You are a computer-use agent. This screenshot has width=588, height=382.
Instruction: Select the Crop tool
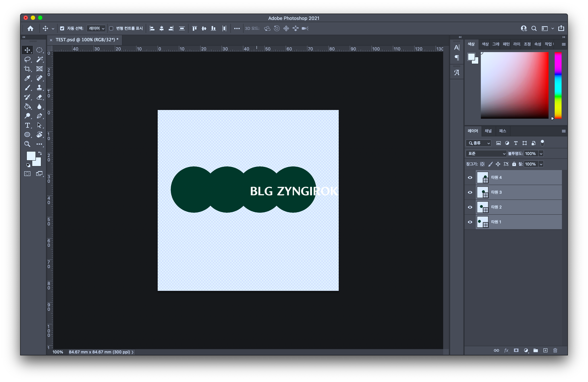(x=27, y=69)
